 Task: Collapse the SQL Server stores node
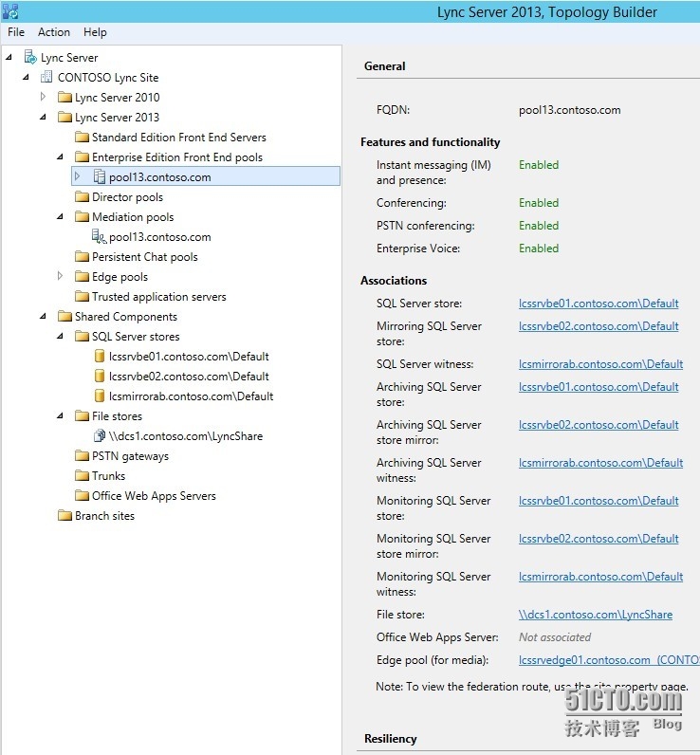[x=60, y=336]
